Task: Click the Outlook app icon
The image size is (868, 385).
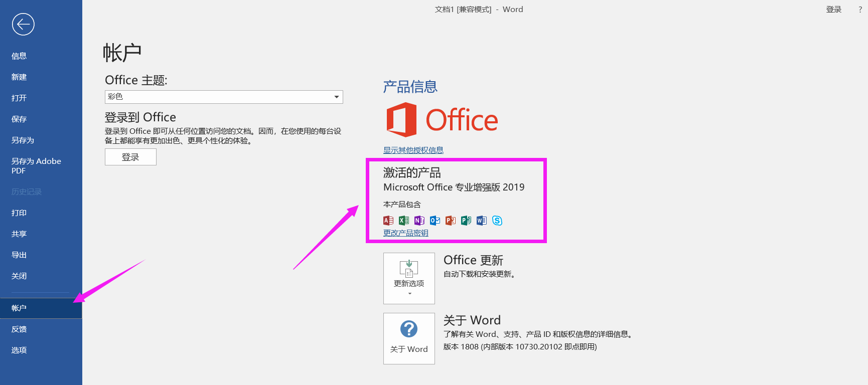Action: click(435, 221)
